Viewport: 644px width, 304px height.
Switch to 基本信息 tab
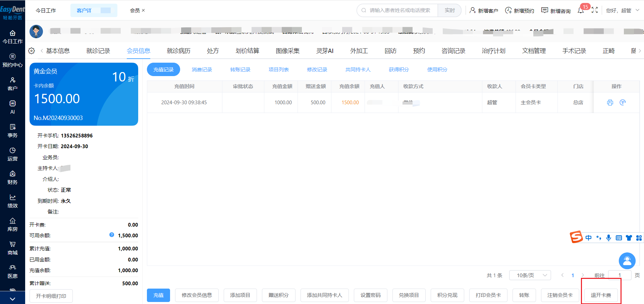[58, 51]
